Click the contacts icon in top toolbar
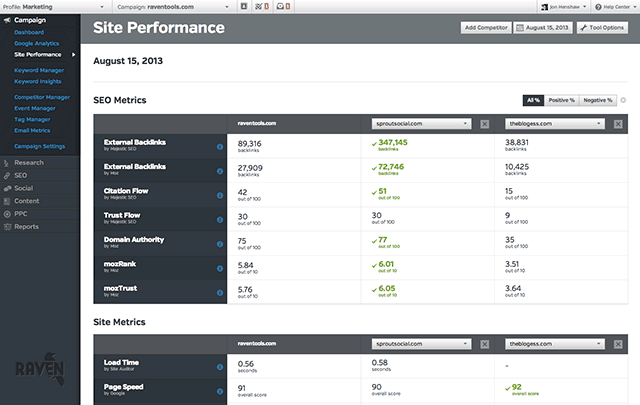 [x=244, y=6]
